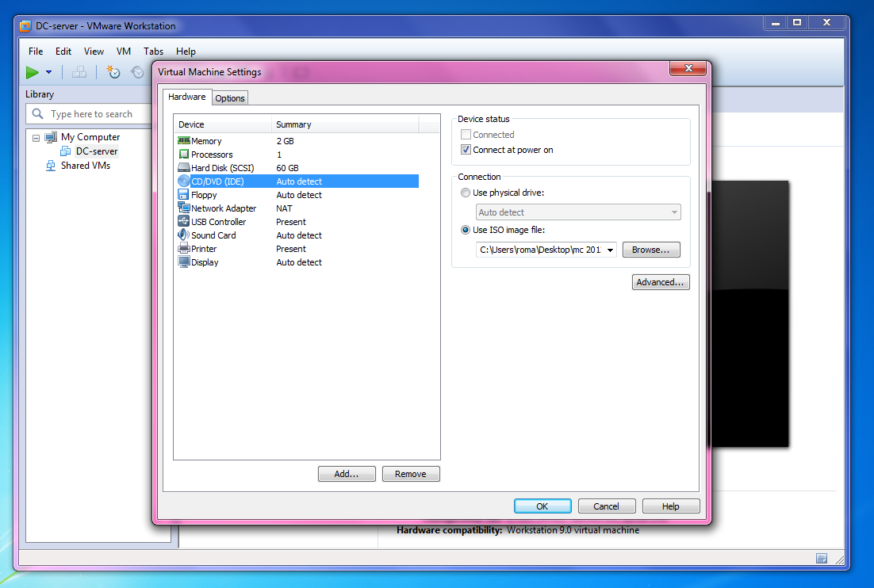Click the revert snapshot icon in toolbar
Viewport: 874px width, 588px height.
pos(137,72)
